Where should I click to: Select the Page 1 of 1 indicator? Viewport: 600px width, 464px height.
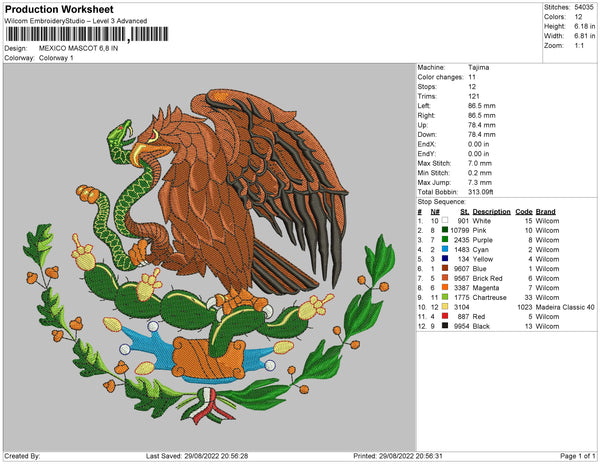pos(577,456)
